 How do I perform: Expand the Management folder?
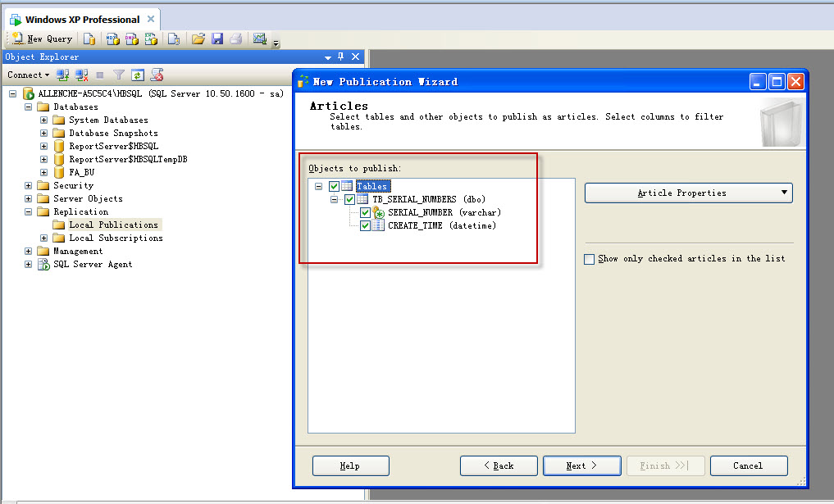[x=28, y=251]
